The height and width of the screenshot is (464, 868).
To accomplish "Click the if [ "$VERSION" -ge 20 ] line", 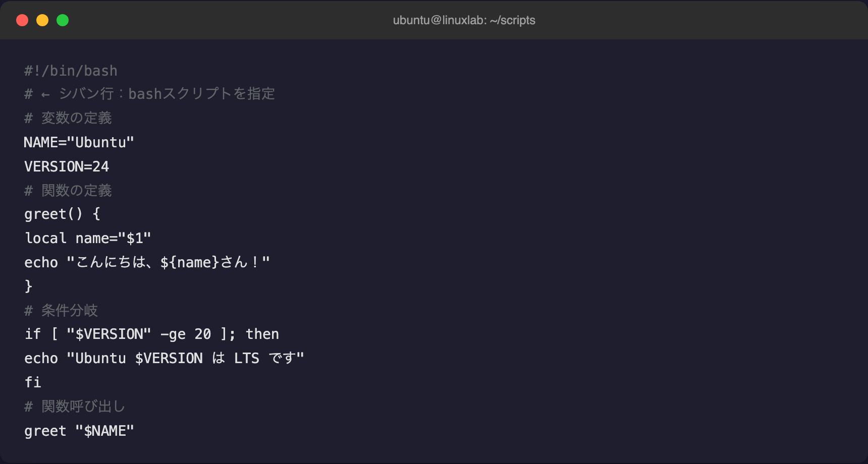I will (x=151, y=334).
